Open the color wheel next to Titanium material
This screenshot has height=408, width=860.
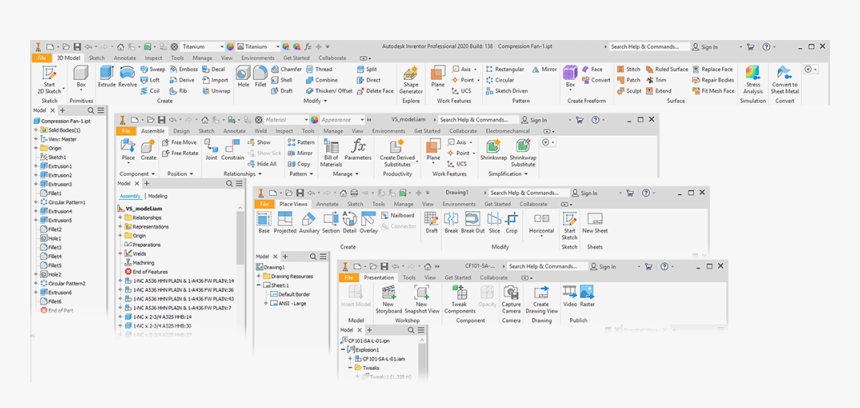[x=230, y=47]
